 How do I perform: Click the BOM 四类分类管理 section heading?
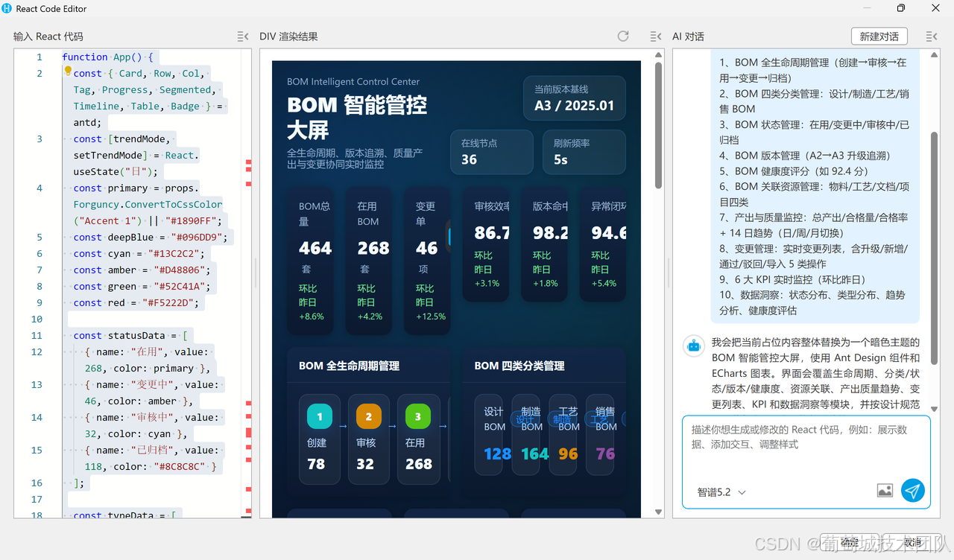519,366
